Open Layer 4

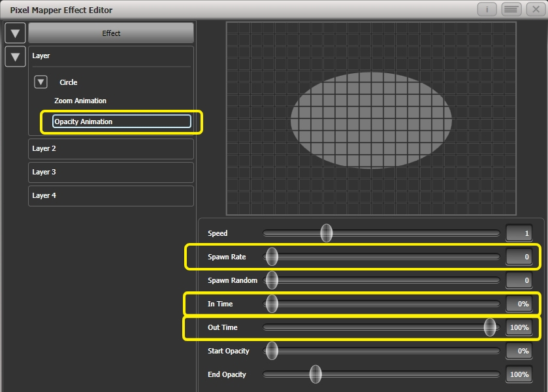[110, 195]
